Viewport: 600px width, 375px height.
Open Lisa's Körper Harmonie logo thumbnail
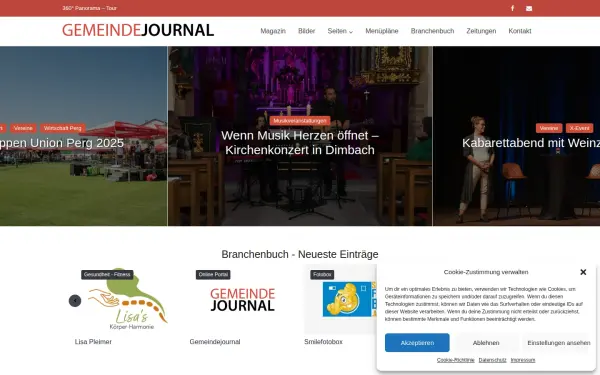128,299
